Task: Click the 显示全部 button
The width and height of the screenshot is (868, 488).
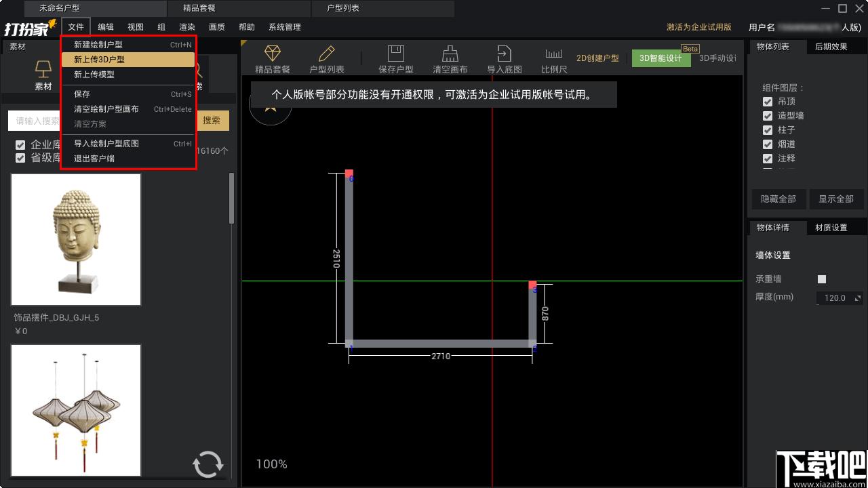Action: (x=836, y=199)
